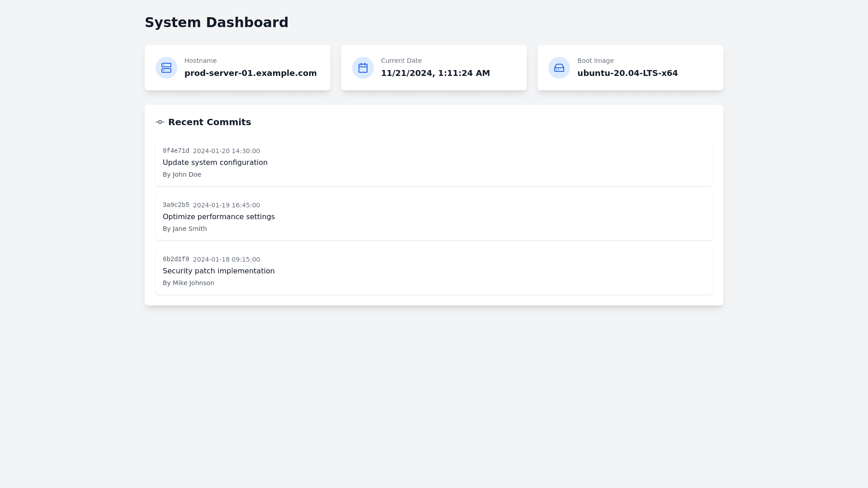
Task: Click the System Dashboard page title
Action: (216, 23)
